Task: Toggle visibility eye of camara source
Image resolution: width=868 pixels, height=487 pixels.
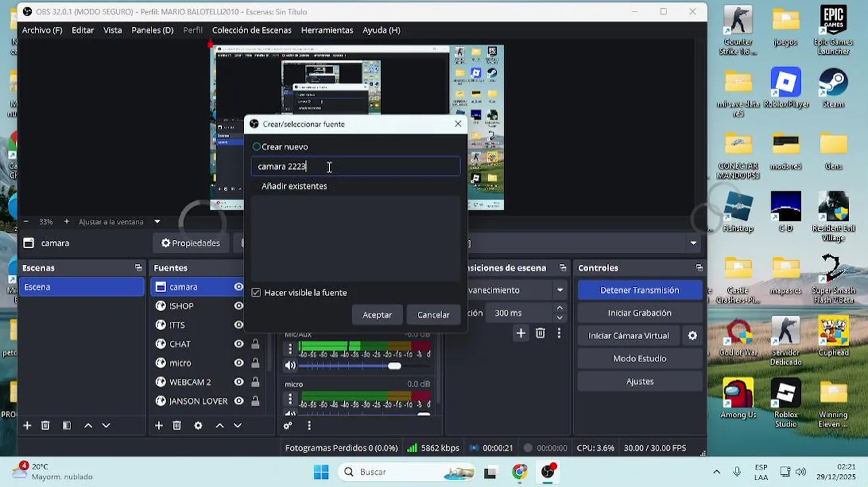Action: (239, 287)
